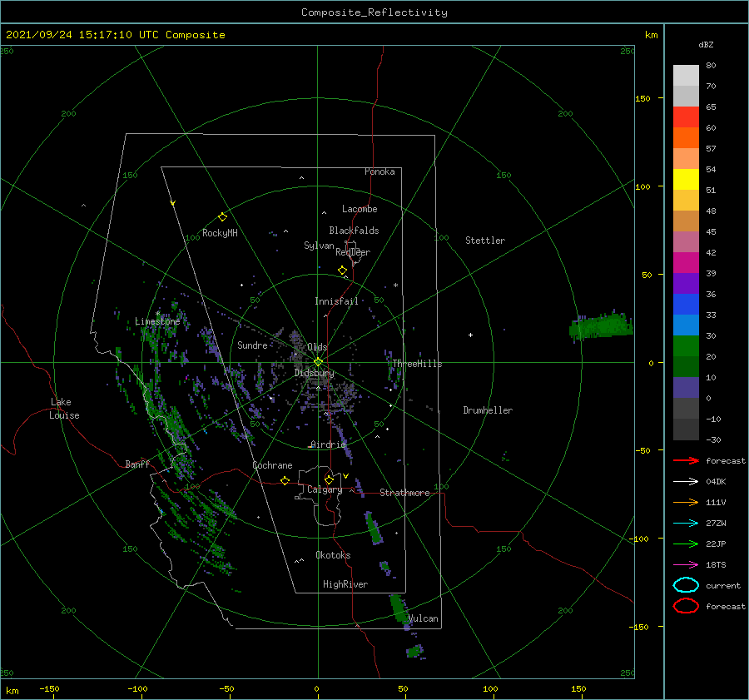Select the HighRiver label
749x700 pixels.
tap(345, 584)
